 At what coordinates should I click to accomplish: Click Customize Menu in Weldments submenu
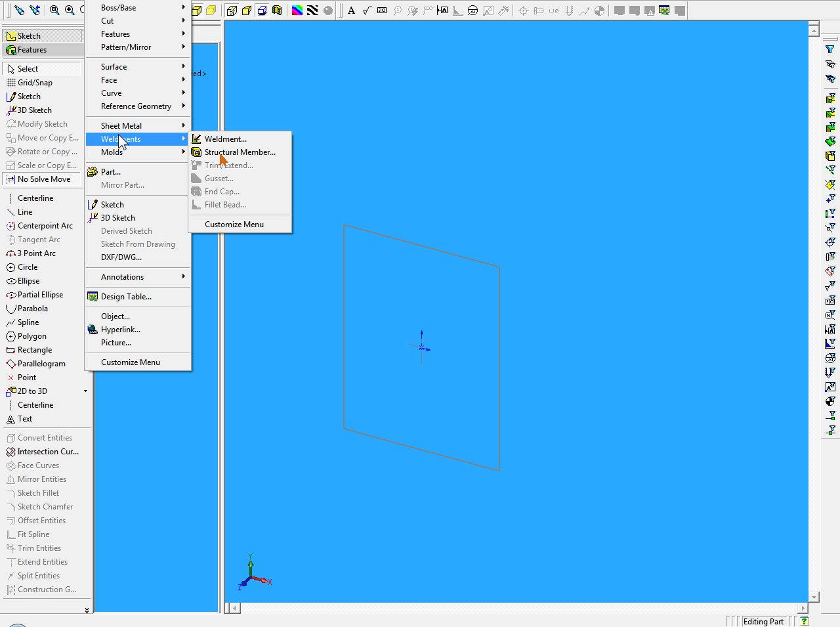click(x=234, y=225)
